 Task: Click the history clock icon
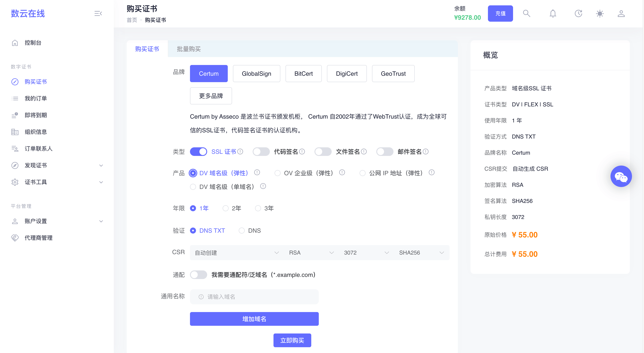coord(578,14)
